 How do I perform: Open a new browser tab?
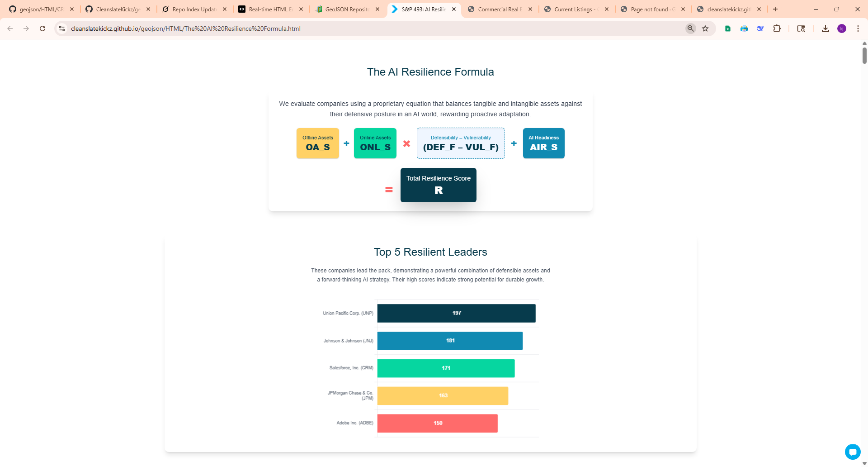[x=775, y=9]
